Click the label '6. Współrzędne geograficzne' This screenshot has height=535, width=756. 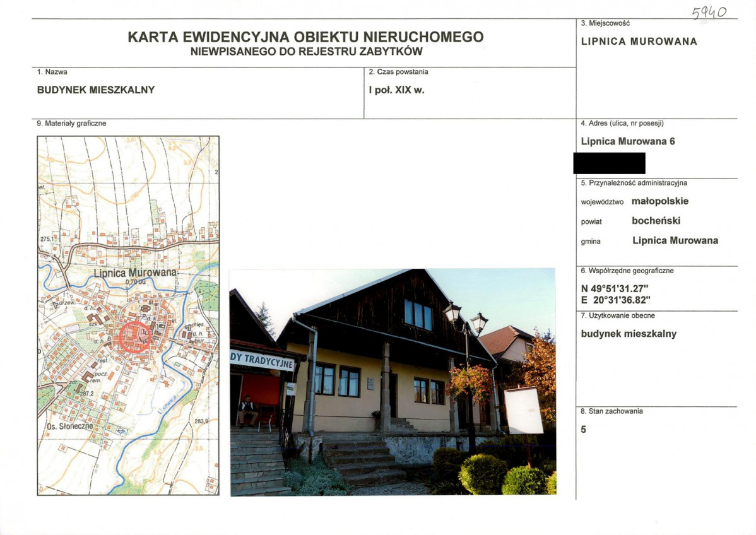pos(627,271)
